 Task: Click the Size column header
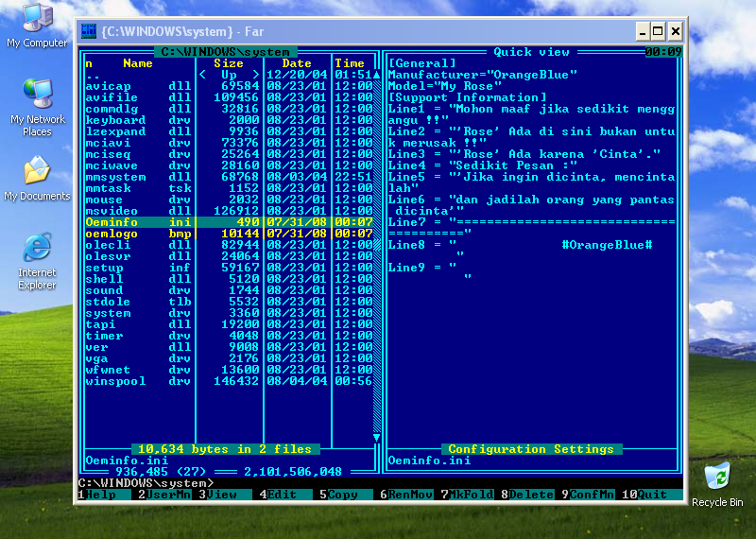click(x=229, y=63)
